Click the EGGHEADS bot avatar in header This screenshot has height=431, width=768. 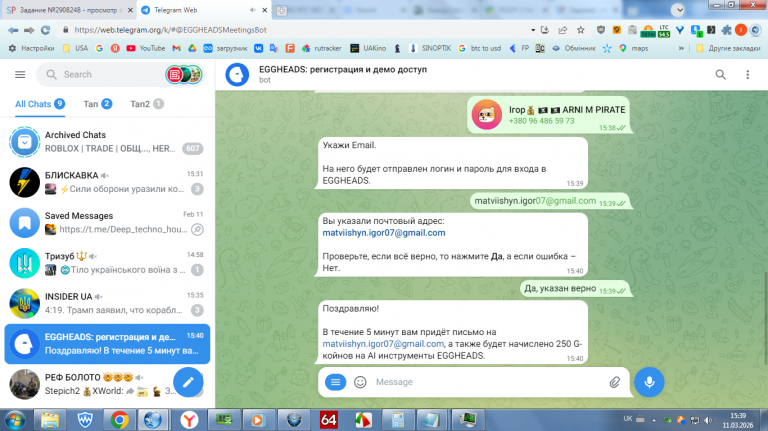pos(237,74)
